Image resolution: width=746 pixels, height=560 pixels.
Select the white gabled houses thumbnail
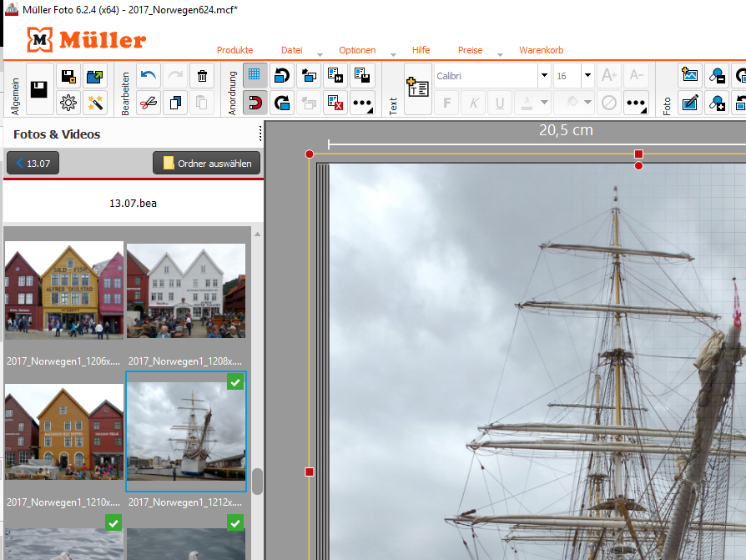[x=186, y=290]
